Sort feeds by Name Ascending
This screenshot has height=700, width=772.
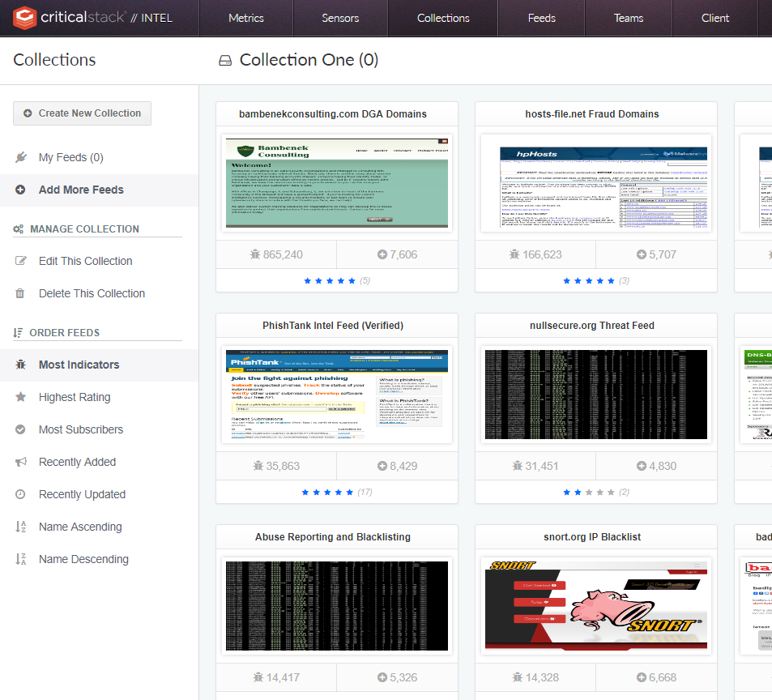(x=80, y=527)
